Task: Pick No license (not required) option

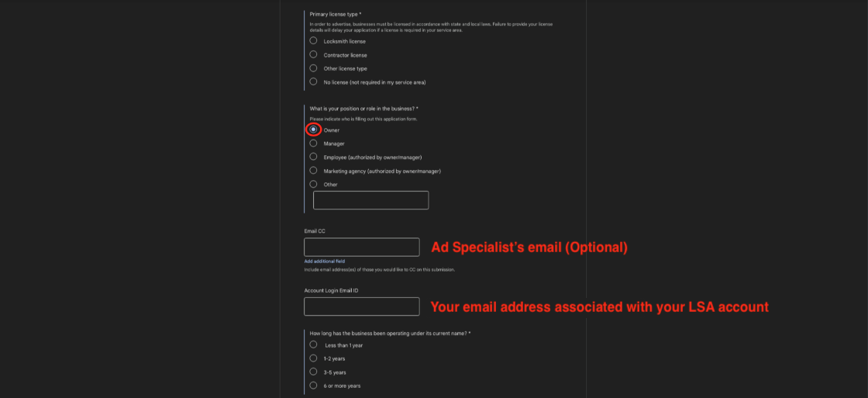Action: tap(313, 81)
